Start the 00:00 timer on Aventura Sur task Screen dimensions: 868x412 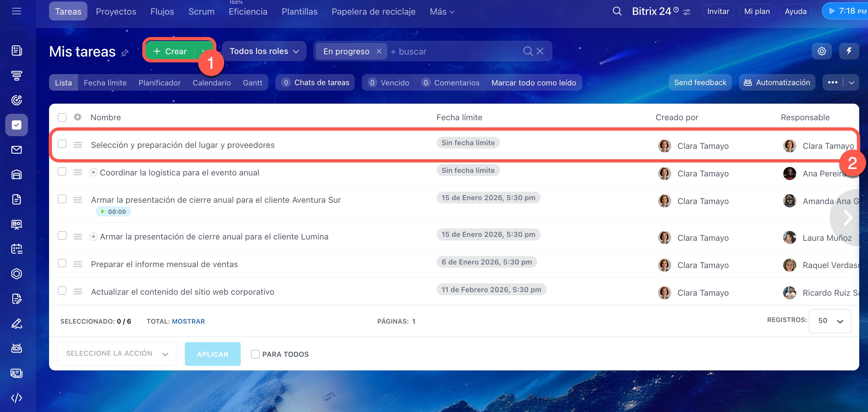coord(103,212)
